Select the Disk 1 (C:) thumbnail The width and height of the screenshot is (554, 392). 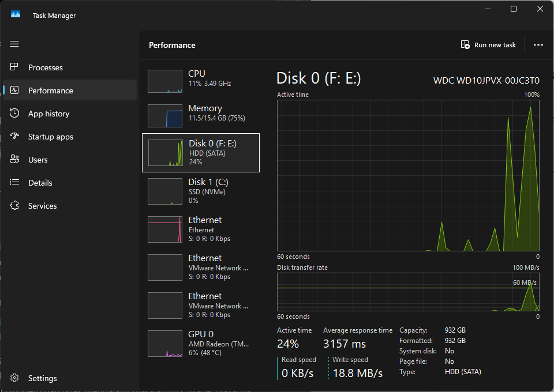point(165,191)
